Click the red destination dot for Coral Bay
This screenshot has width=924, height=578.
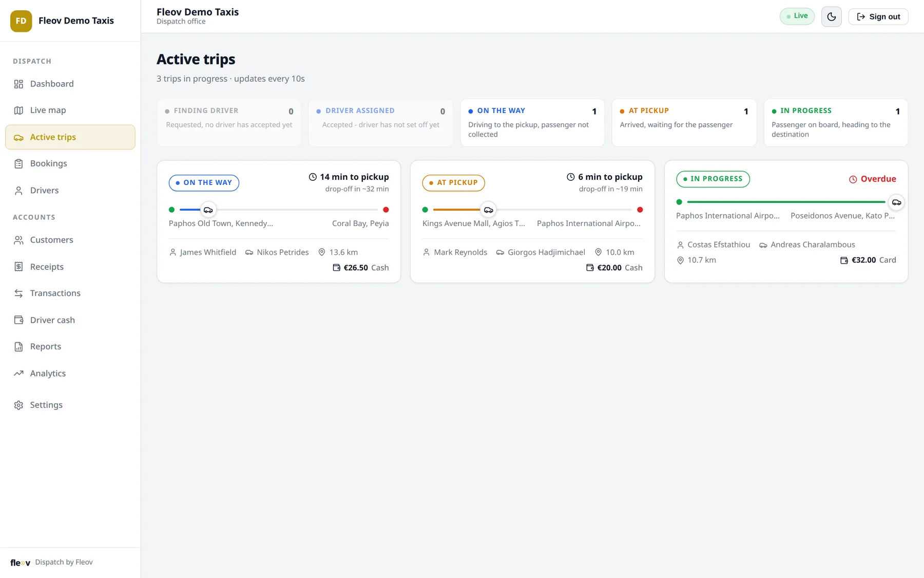[386, 210]
